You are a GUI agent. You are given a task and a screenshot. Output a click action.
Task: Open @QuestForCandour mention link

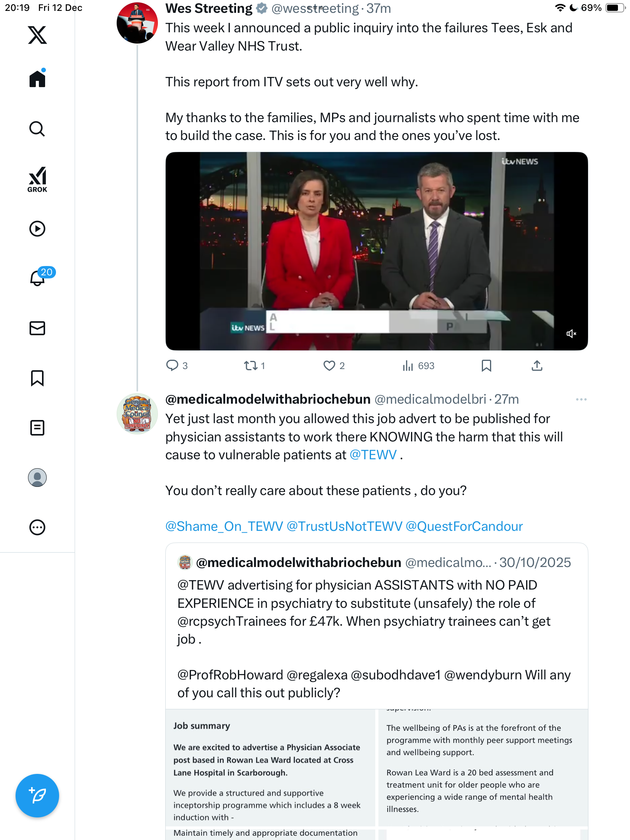464,526
